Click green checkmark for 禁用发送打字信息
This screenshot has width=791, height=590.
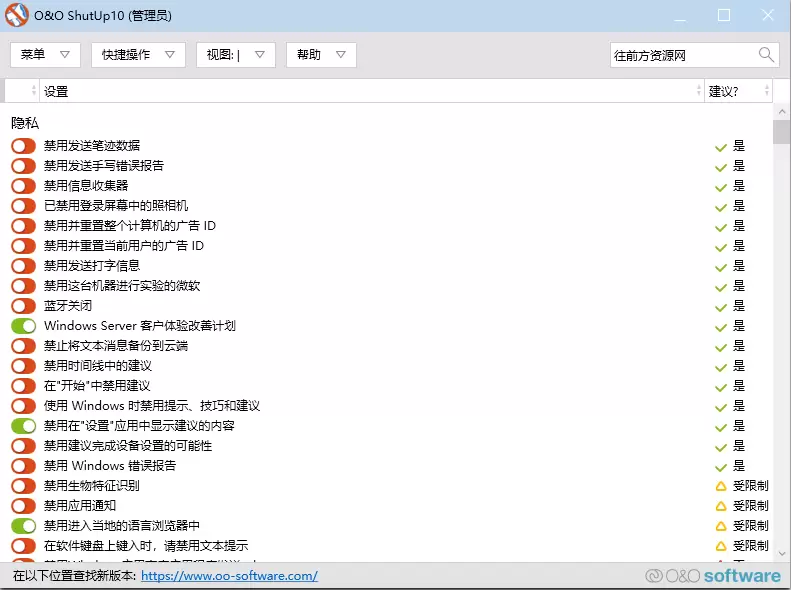click(x=721, y=267)
